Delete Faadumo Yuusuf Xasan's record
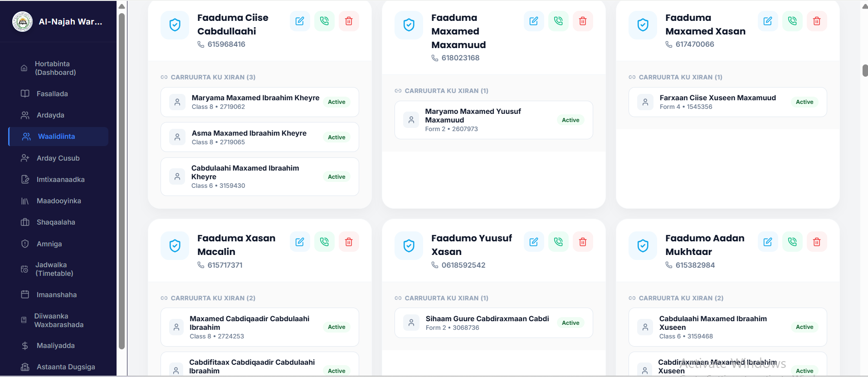 point(583,242)
